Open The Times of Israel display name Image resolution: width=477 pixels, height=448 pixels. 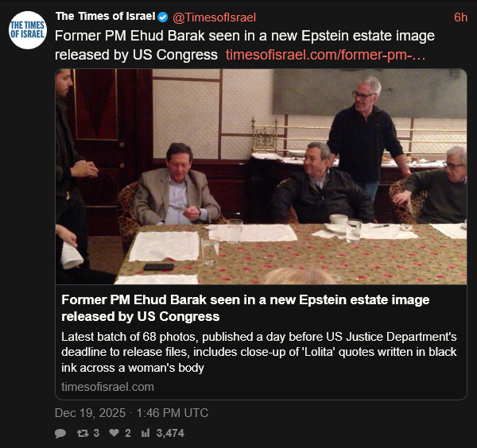[x=105, y=17]
